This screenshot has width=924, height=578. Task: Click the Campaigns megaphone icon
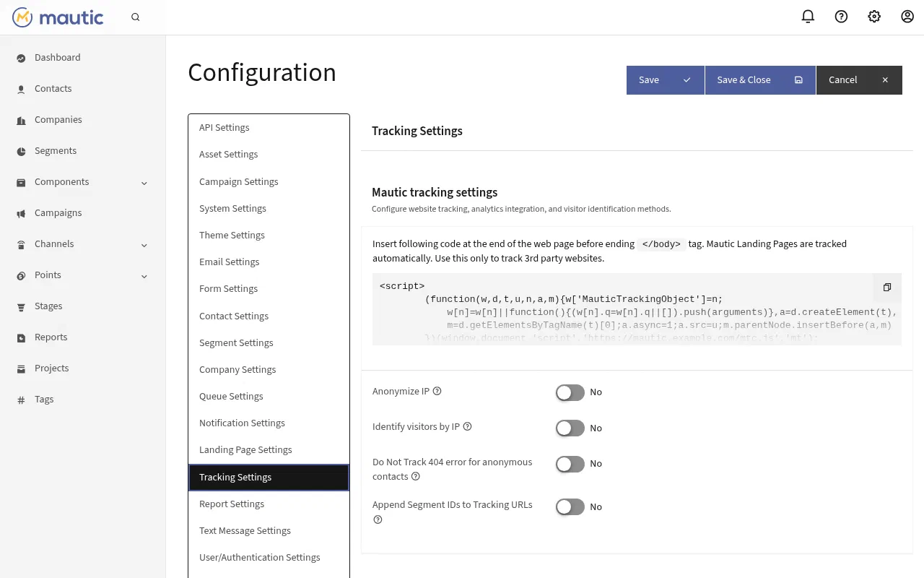[21, 213]
